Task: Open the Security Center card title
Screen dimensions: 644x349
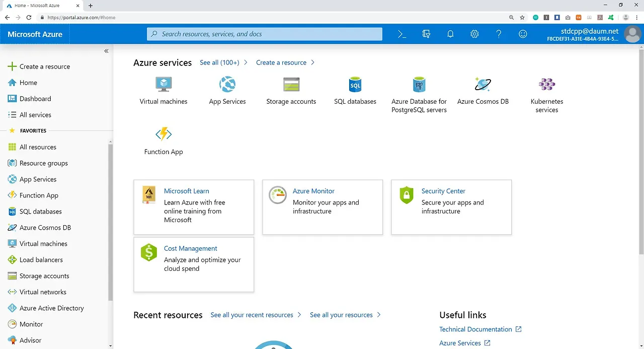Action: coord(443,191)
